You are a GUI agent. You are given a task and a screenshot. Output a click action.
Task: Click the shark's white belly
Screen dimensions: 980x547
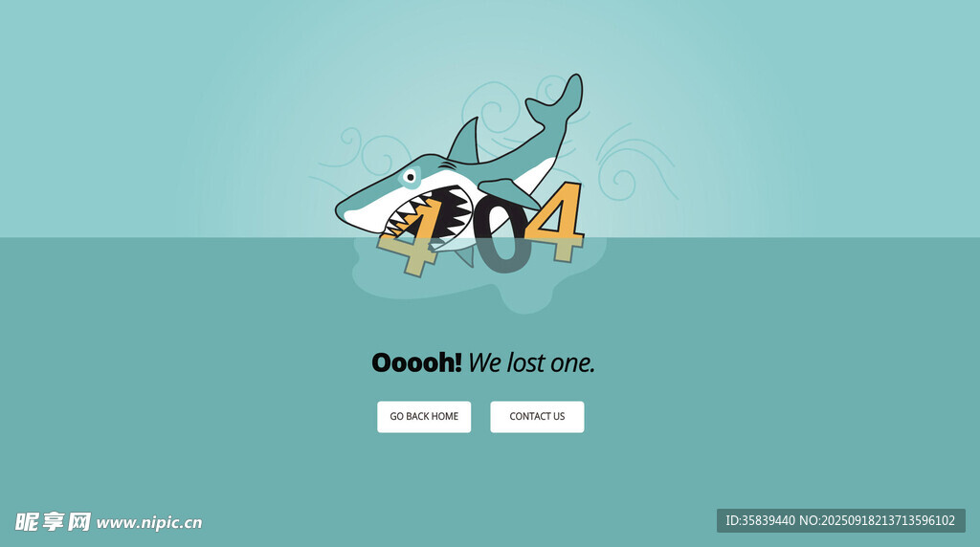point(531,177)
